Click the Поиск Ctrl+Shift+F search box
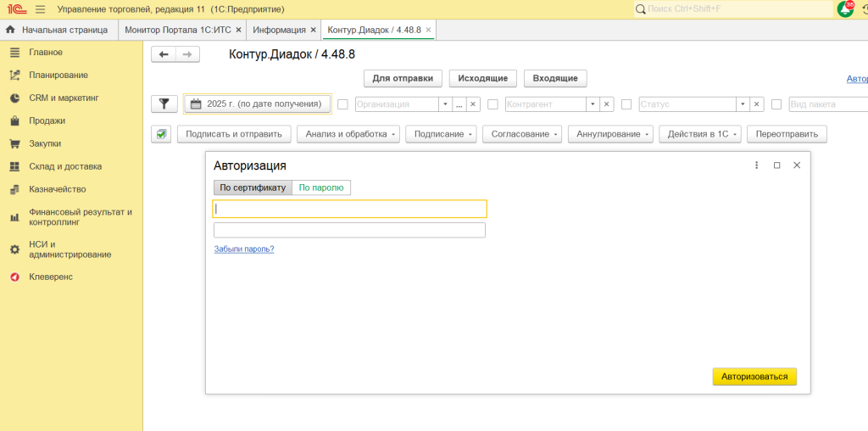Viewport: 868px width, 431px height. tap(733, 9)
